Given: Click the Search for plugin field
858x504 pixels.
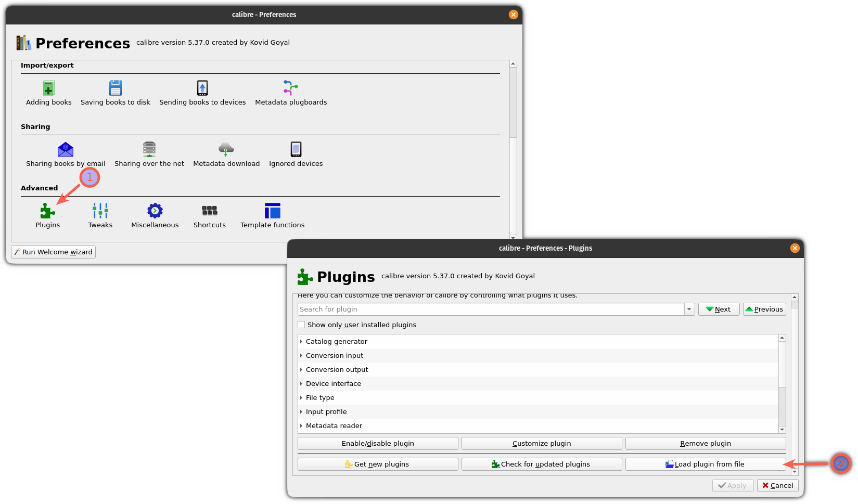Looking at the screenshot, I should 491,309.
